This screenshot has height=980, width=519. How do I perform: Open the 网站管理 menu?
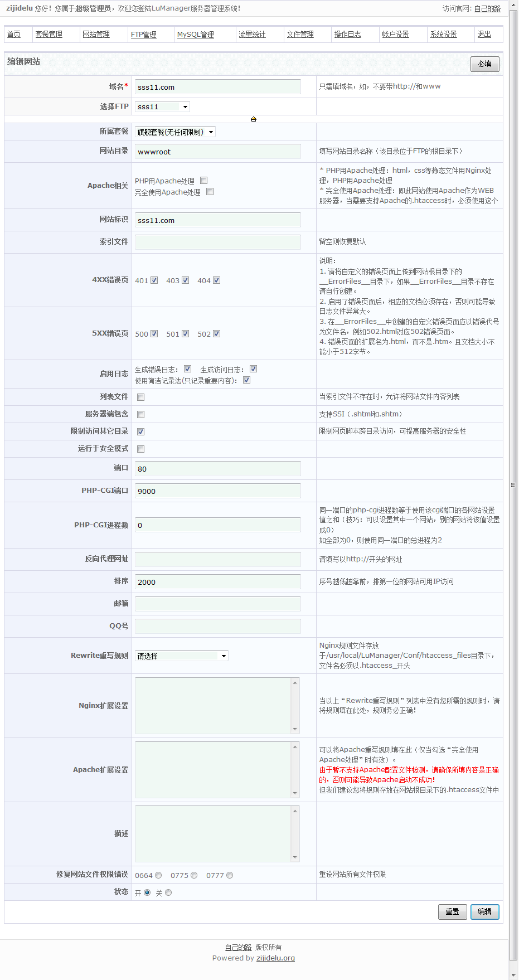pyautogui.click(x=96, y=35)
